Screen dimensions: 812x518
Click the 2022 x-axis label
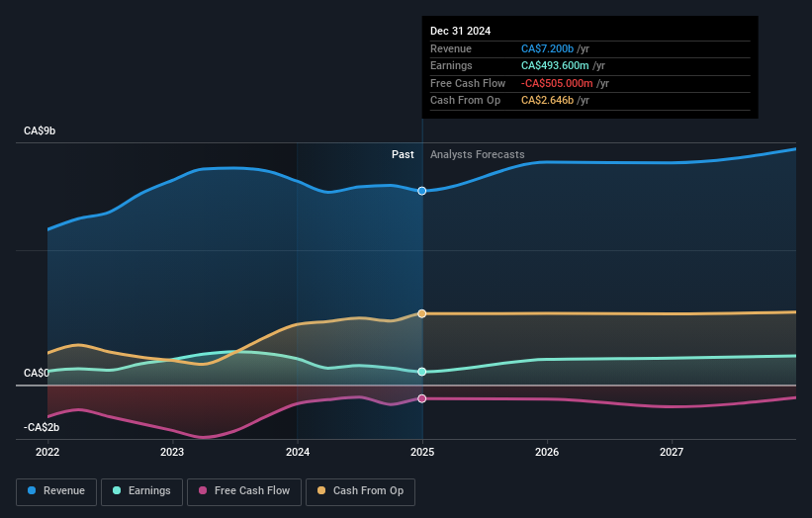47,452
